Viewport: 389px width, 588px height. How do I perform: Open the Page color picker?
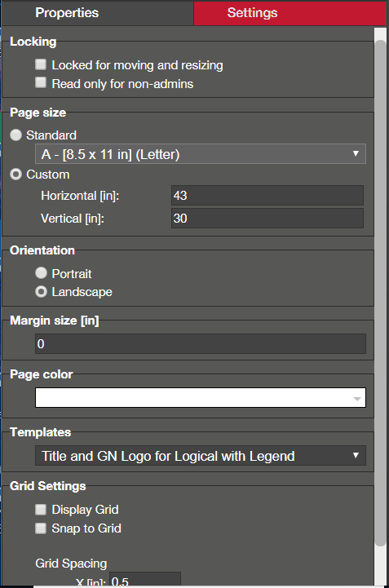[201, 397]
